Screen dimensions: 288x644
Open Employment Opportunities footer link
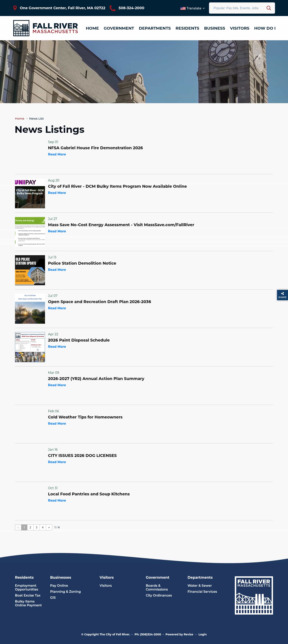coord(26,588)
